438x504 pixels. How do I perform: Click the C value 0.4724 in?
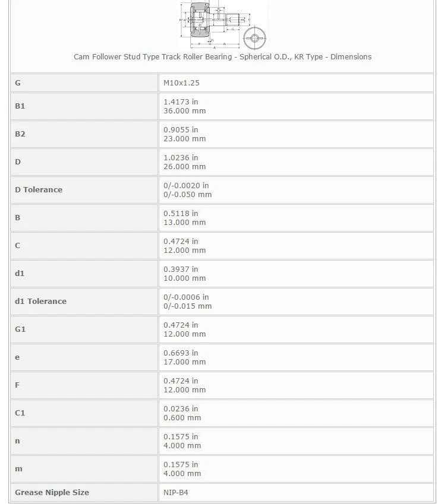pos(181,242)
